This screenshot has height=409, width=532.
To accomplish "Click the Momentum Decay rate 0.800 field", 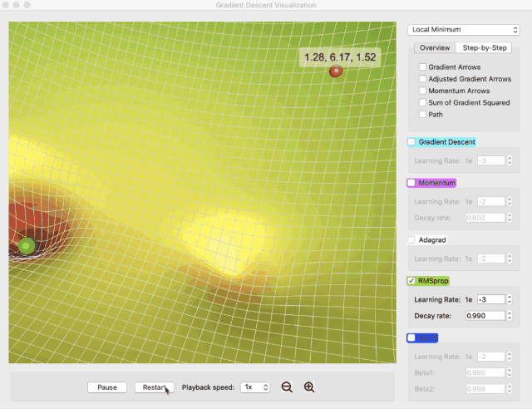I will [x=485, y=218].
